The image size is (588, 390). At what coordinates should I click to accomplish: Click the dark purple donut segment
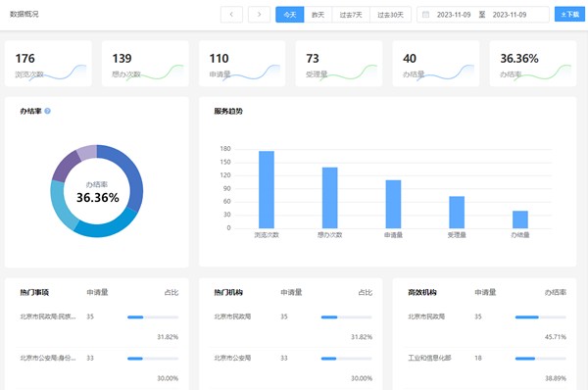pos(65,167)
